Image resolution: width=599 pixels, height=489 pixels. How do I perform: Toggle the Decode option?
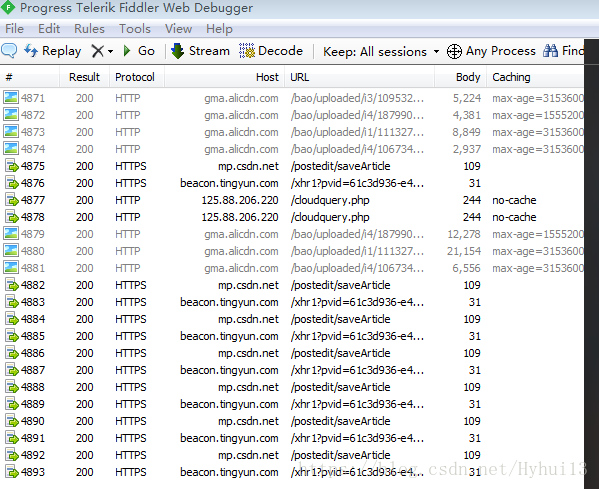point(271,51)
